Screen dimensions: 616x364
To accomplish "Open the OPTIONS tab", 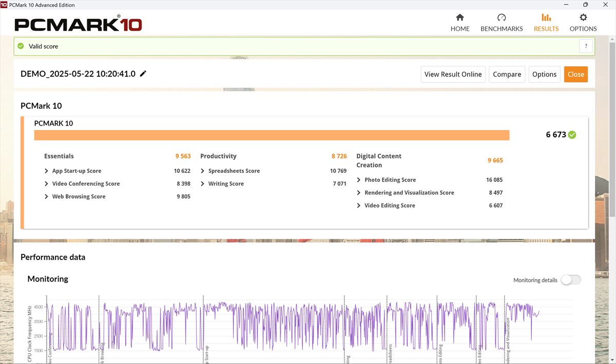I will click(583, 23).
